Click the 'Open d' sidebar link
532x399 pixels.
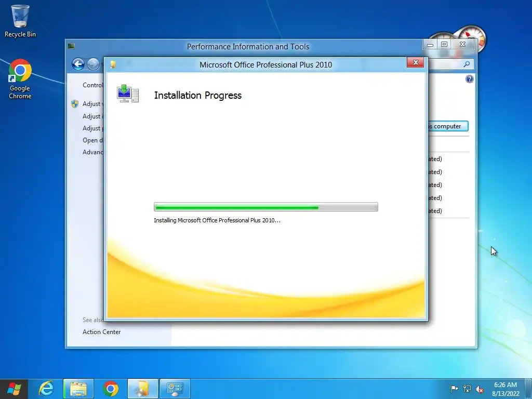pyautogui.click(x=93, y=140)
